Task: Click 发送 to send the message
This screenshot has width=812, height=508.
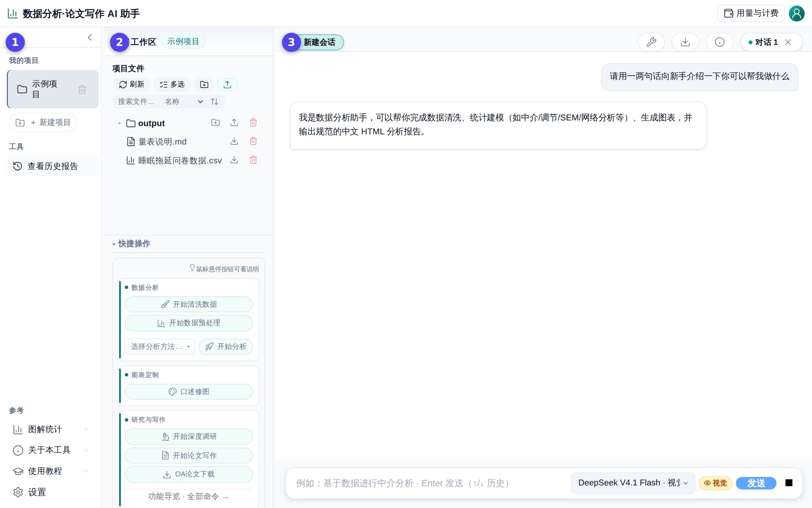Action: (x=756, y=483)
